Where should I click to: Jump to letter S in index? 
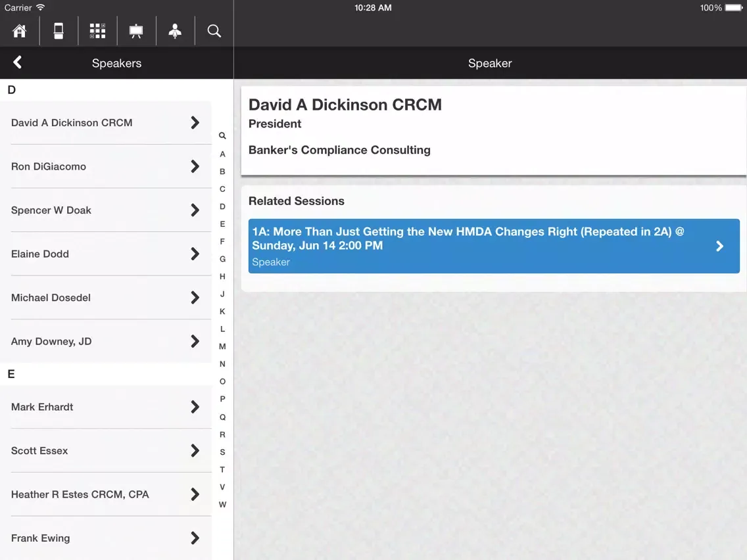(x=222, y=452)
